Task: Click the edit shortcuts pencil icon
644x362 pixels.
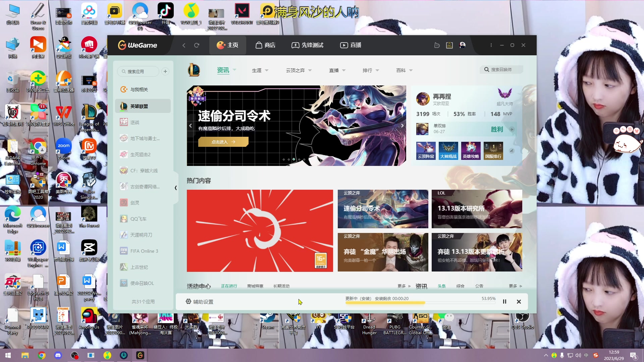Action: pos(512,151)
